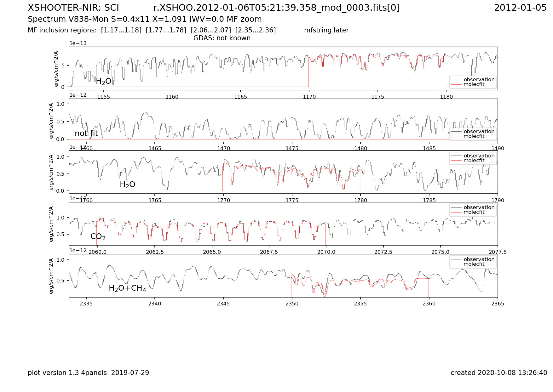Click the FITS filename in the header
This screenshot has width=553, height=392.
pyautogui.click(x=276, y=8)
